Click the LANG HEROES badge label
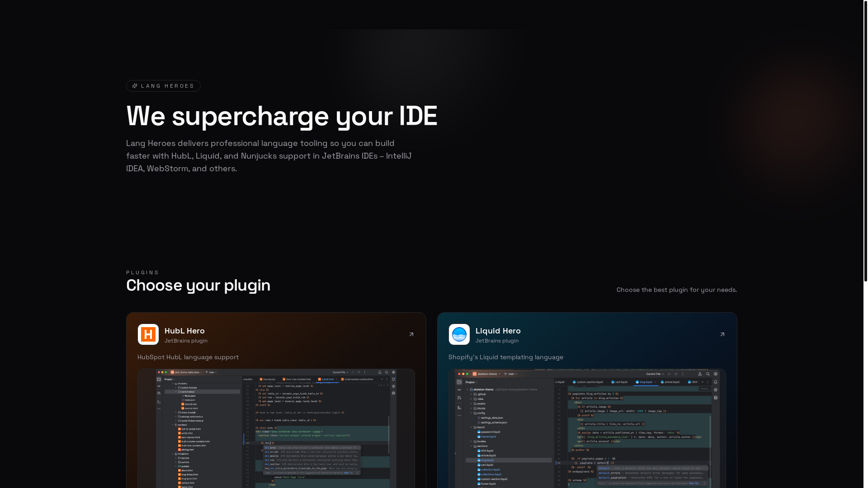 (167, 86)
